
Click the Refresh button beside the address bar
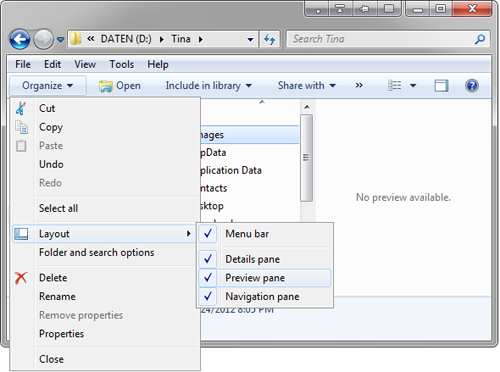269,39
